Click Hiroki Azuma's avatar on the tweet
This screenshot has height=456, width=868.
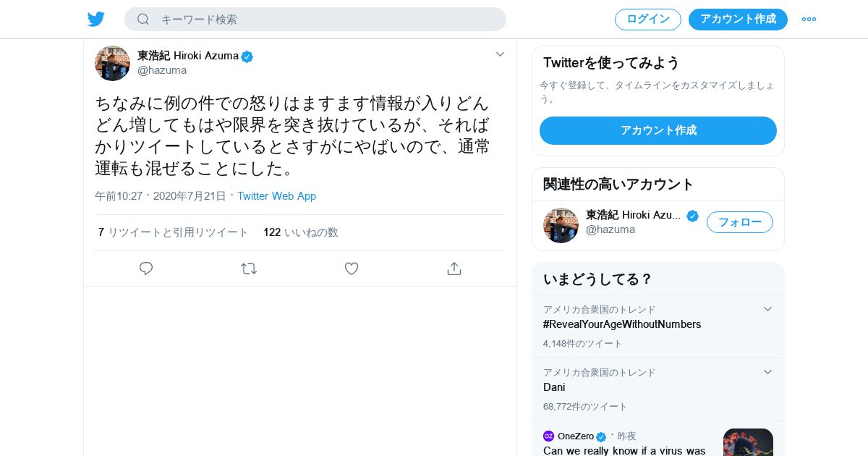112,63
